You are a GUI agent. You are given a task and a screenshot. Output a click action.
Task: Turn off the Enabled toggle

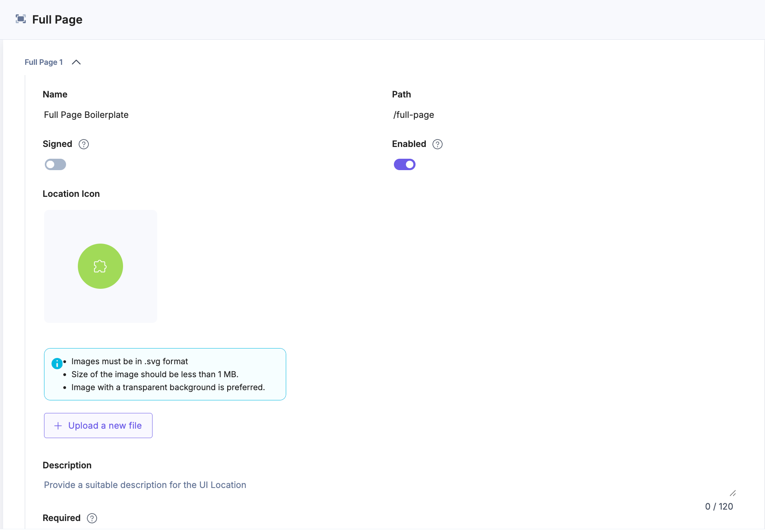405,165
